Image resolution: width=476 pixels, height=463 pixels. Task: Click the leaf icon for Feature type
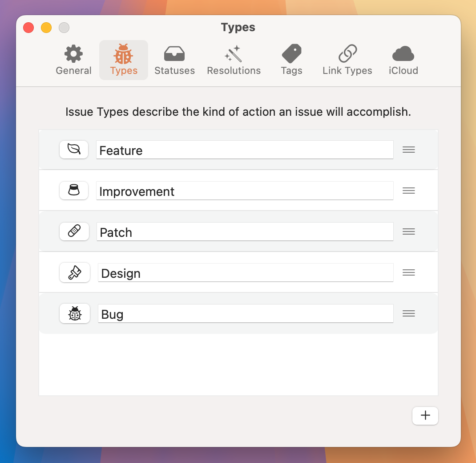74,150
